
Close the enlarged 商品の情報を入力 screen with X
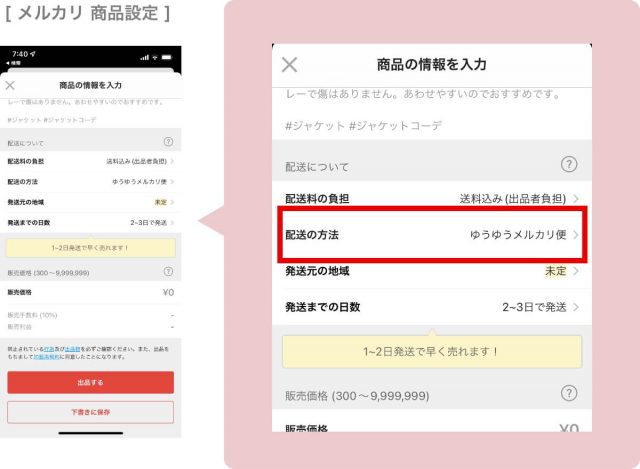coord(289,64)
